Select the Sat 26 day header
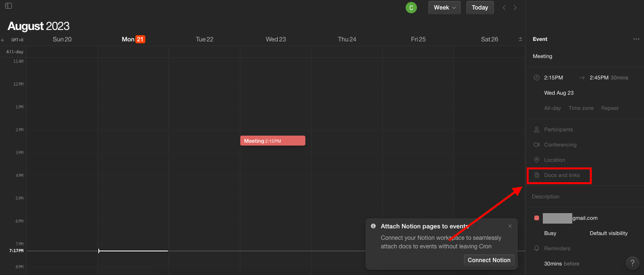 pos(489,39)
